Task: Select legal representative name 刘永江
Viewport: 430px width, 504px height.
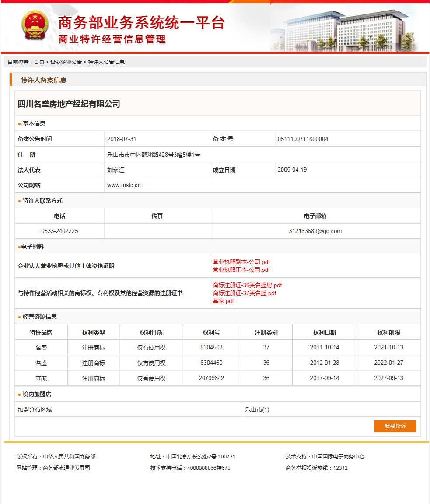Action: click(x=116, y=170)
